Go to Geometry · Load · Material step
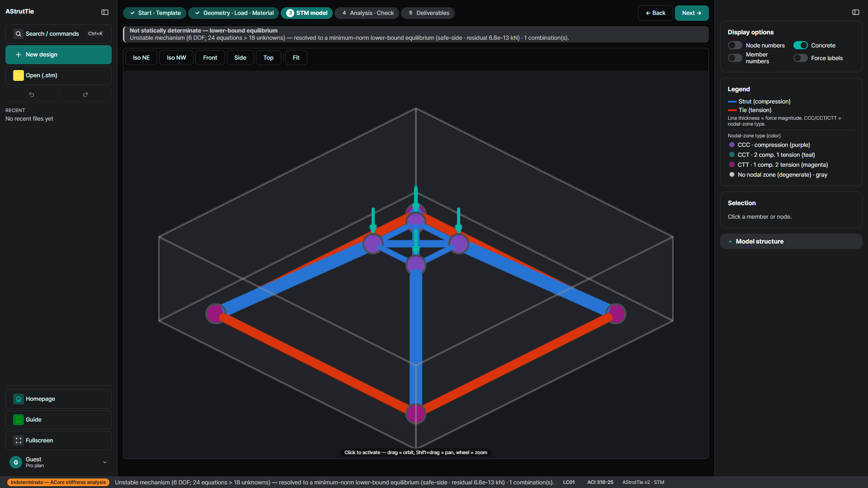 [234, 13]
